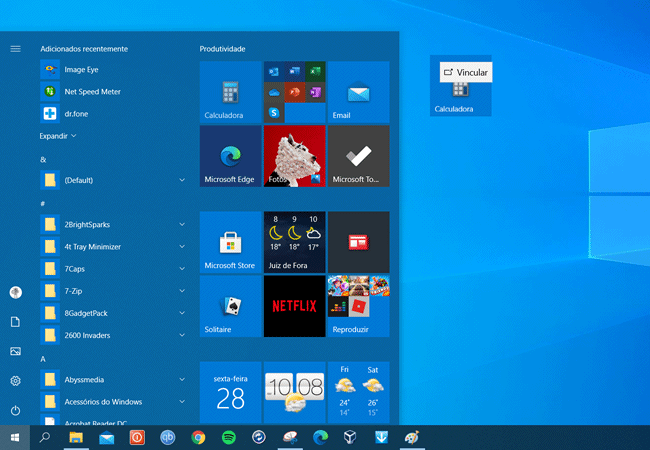Image resolution: width=650 pixels, height=450 pixels.
Task: Open the Calculadora tile
Action: click(x=230, y=92)
